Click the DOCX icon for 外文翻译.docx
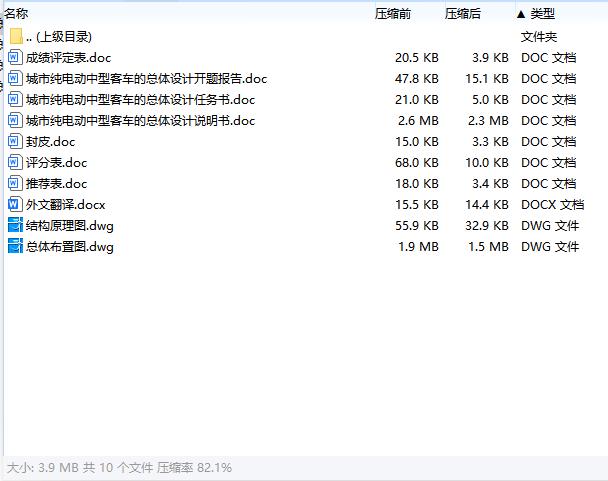Viewport: 608px width, 481px height. pos(15,204)
